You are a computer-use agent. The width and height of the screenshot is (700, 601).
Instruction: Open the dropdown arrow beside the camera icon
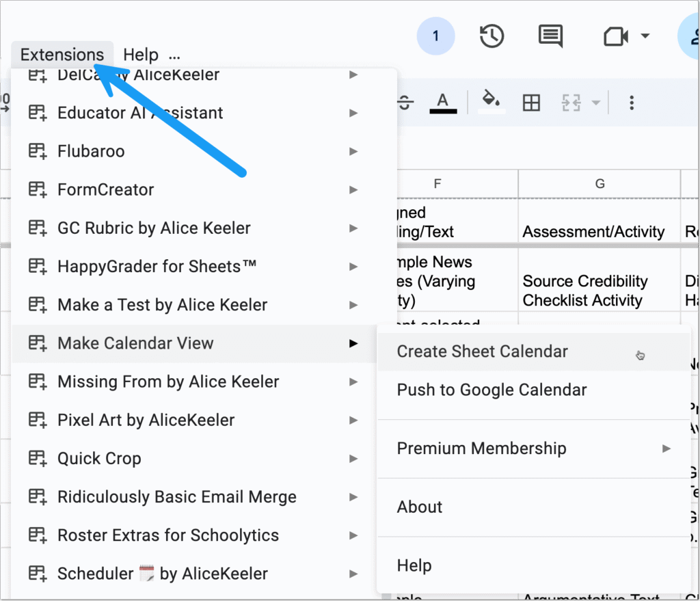(645, 36)
